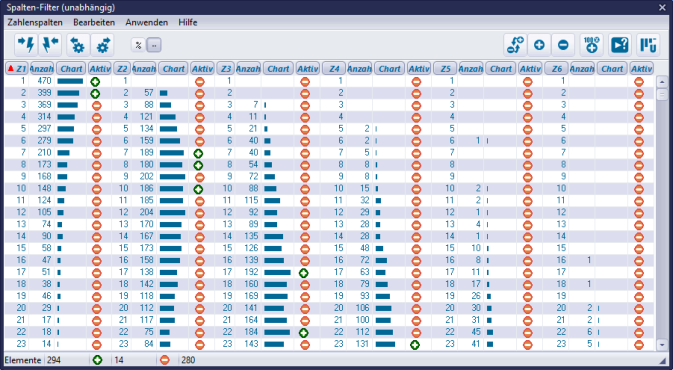Click the scrollbar up arrow
673x370 pixels.
pyautogui.click(x=662, y=82)
